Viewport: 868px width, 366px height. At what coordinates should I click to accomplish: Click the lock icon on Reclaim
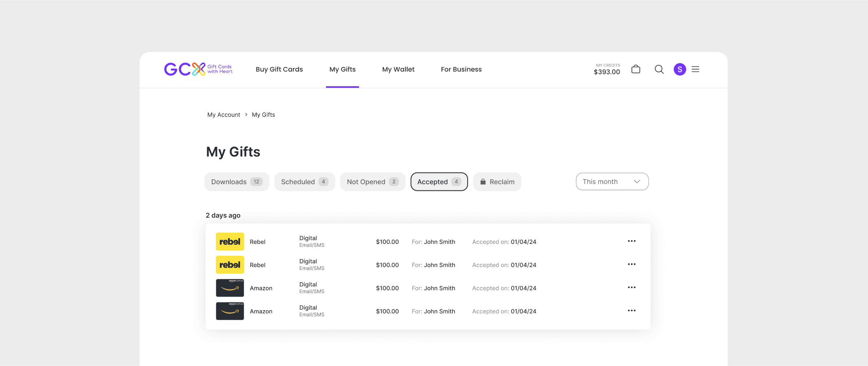point(483,182)
